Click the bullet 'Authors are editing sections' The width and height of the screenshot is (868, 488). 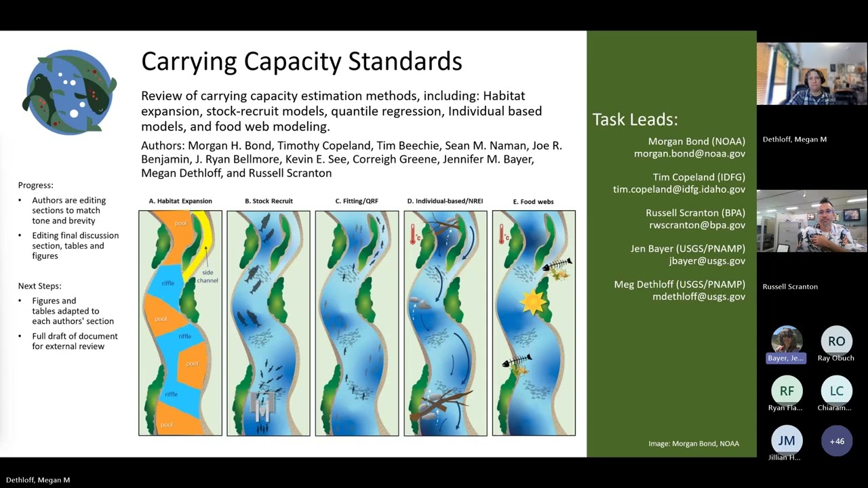(x=68, y=210)
